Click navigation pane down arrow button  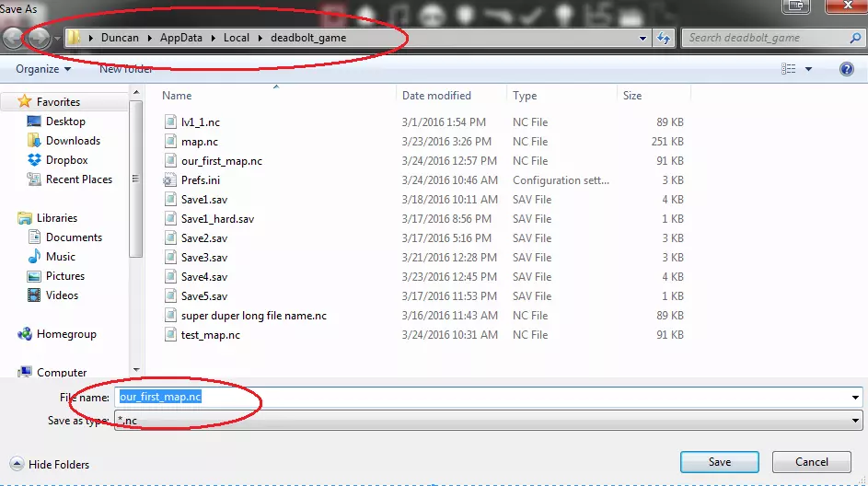click(x=136, y=370)
